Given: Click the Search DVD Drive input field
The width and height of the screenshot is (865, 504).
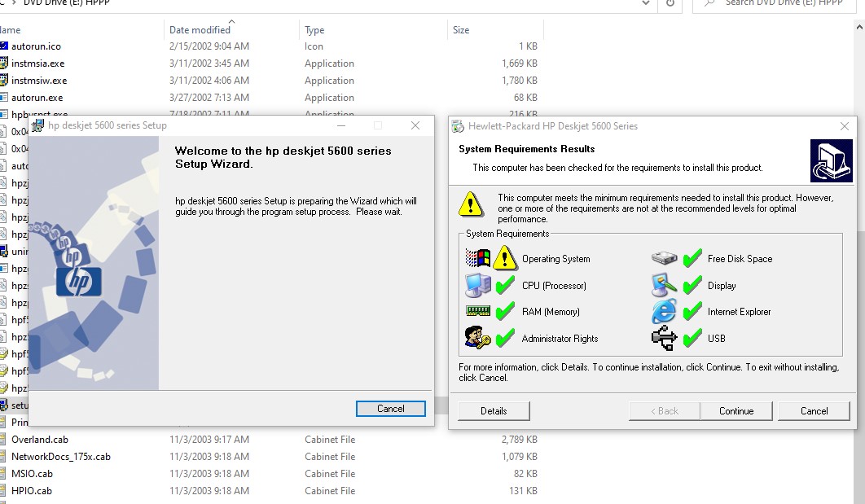Looking at the screenshot, I should pos(782,3).
